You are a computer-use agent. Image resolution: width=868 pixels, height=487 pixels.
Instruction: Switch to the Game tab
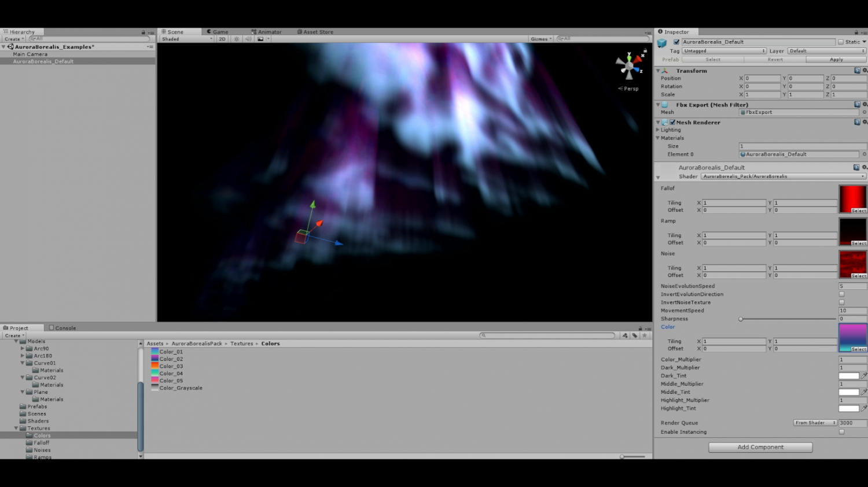(x=218, y=32)
